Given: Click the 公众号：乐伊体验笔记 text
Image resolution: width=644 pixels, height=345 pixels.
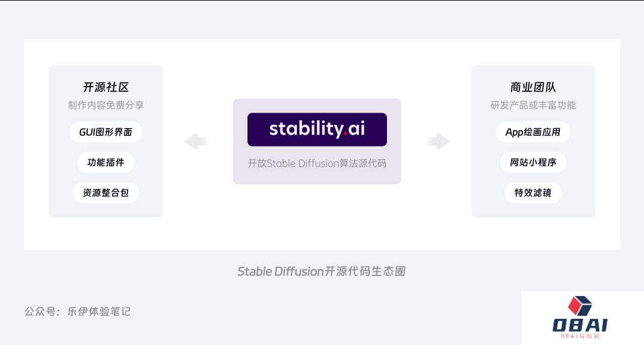Looking at the screenshot, I should [78, 311].
